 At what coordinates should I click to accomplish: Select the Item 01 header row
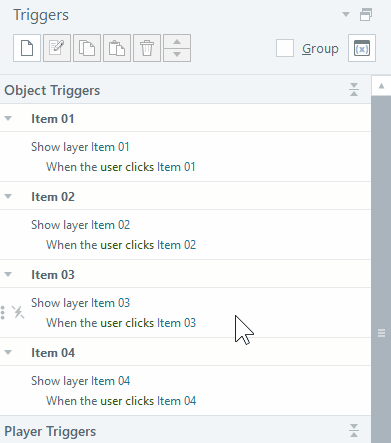click(x=185, y=118)
